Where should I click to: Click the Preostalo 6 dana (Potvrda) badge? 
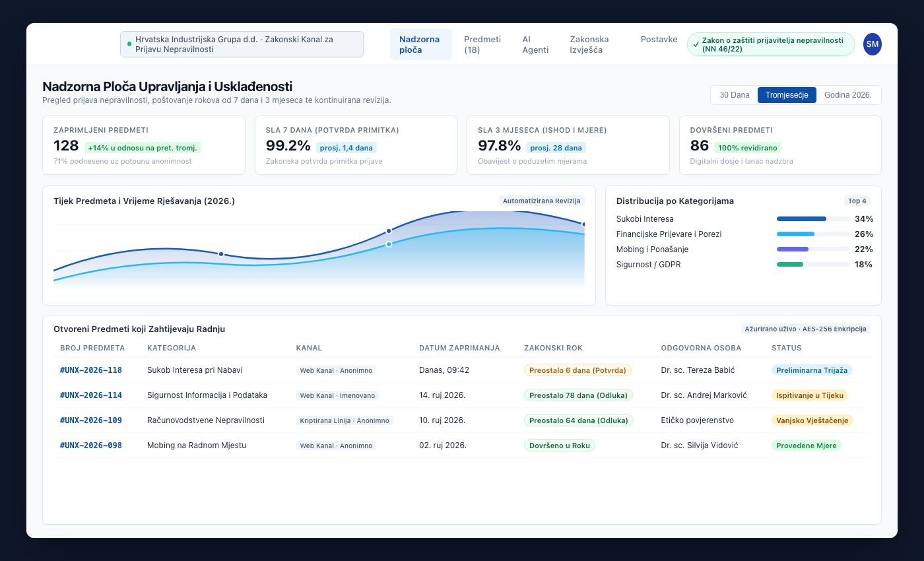pyautogui.click(x=577, y=370)
